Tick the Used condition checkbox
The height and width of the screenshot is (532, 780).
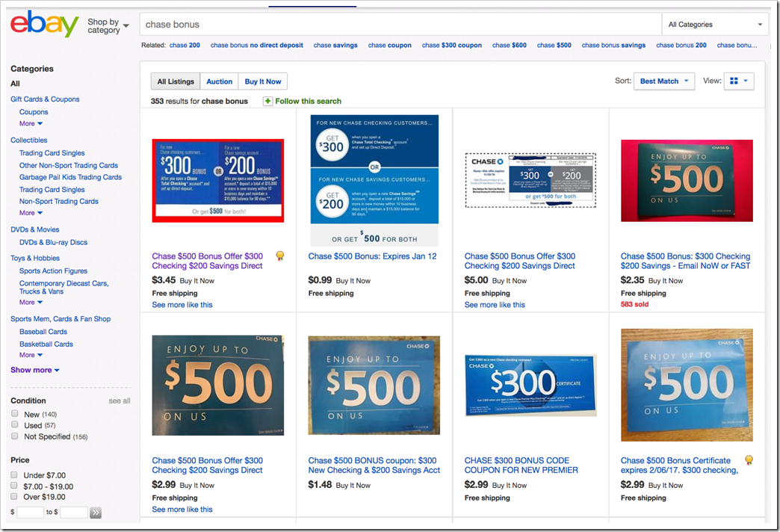pos(14,424)
